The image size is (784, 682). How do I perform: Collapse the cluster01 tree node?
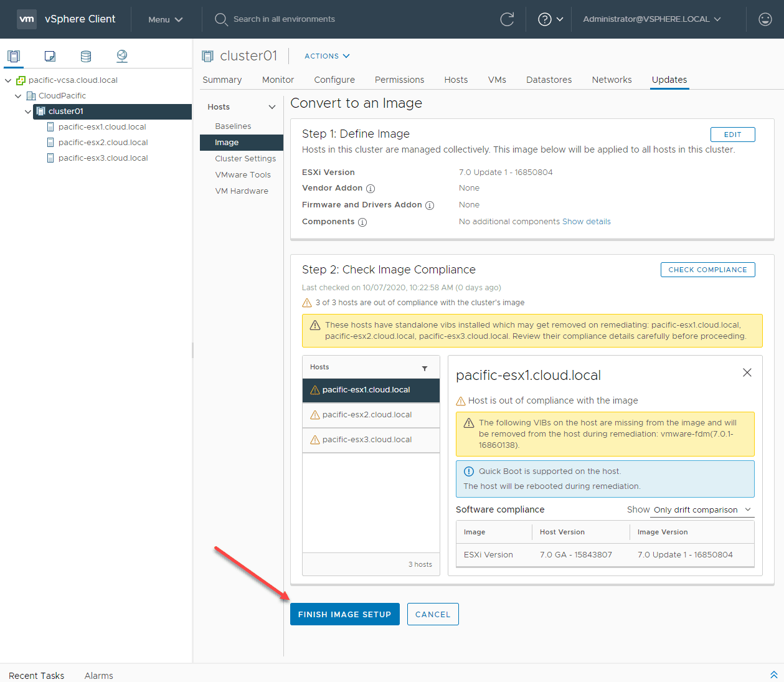pyautogui.click(x=28, y=111)
